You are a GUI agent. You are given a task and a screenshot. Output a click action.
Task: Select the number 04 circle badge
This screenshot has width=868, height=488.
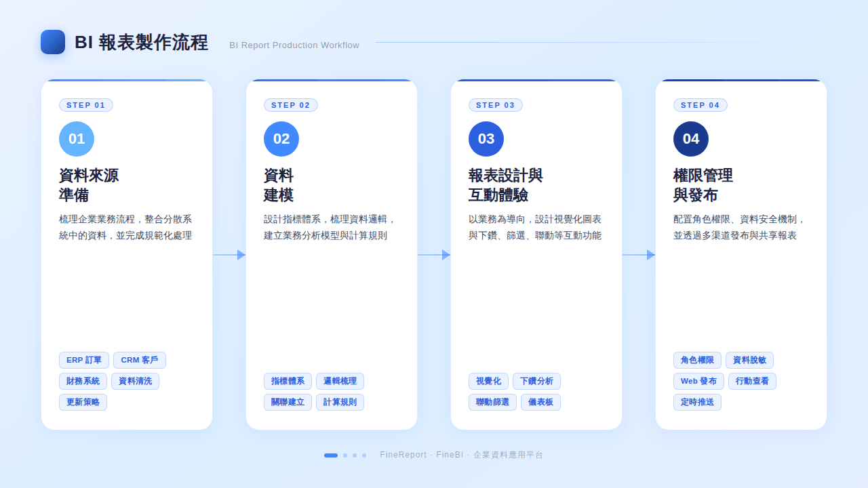[691, 139]
